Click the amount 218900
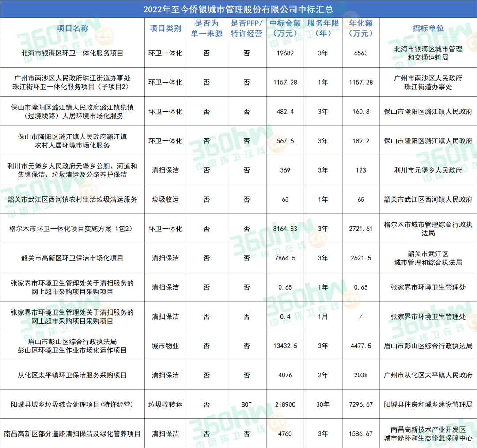The height and width of the screenshot is (448, 477). pos(285,405)
